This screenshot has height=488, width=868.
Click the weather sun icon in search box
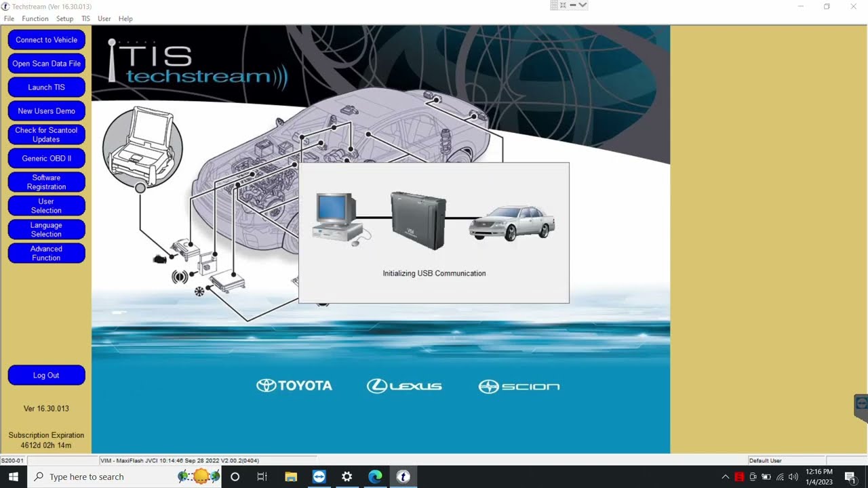click(x=201, y=476)
